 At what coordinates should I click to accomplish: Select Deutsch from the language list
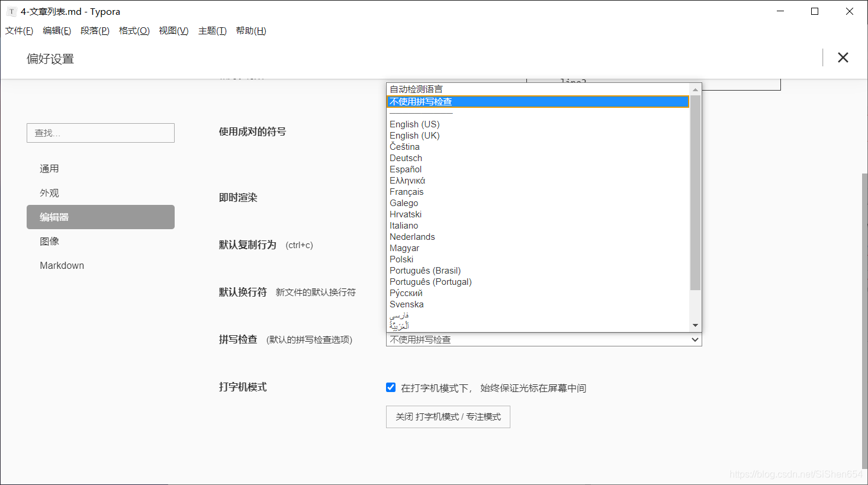pyautogui.click(x=538, y=158)
